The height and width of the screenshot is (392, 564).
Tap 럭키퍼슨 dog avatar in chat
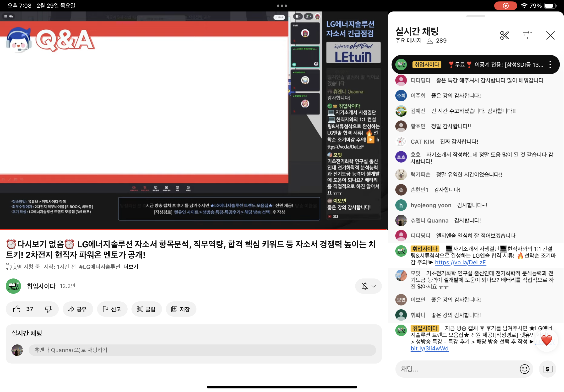[401, 174]
